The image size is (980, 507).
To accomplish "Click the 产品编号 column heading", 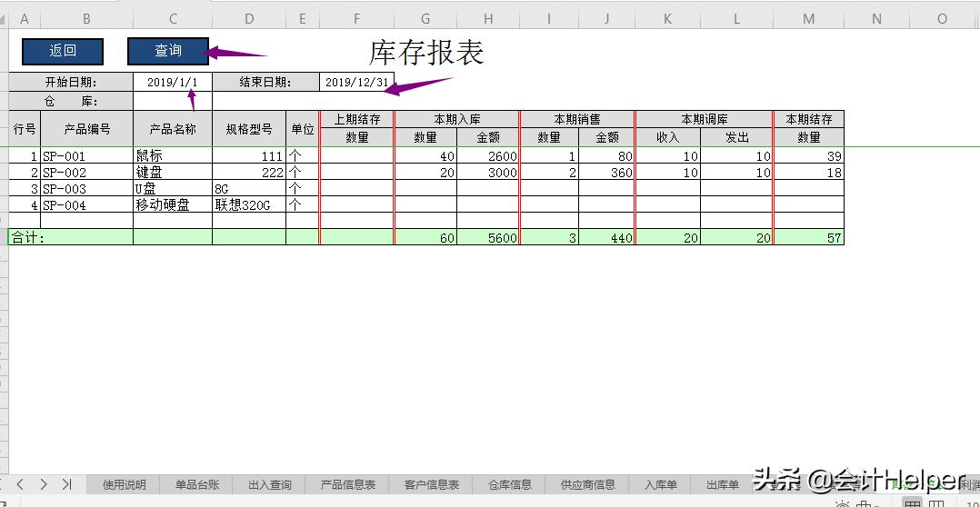I will click(86, 129).
